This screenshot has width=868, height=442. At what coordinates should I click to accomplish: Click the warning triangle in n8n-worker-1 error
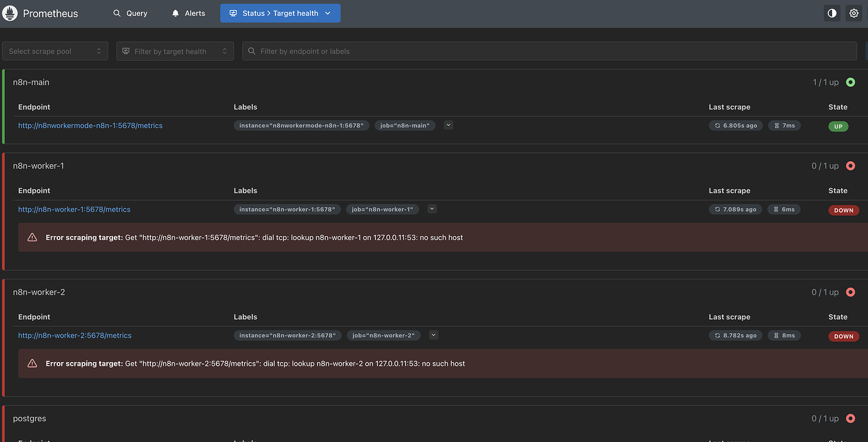pos(32,237)
